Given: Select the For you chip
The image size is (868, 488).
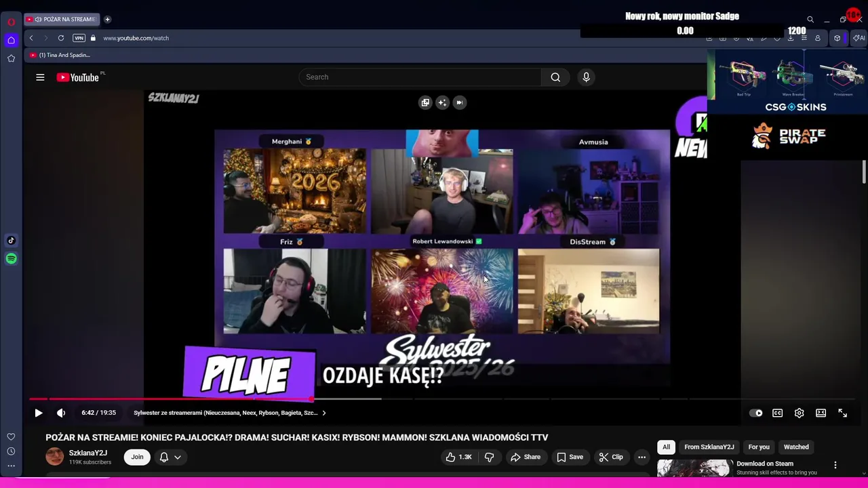Looking at the screenshot, I should (759, 447).
